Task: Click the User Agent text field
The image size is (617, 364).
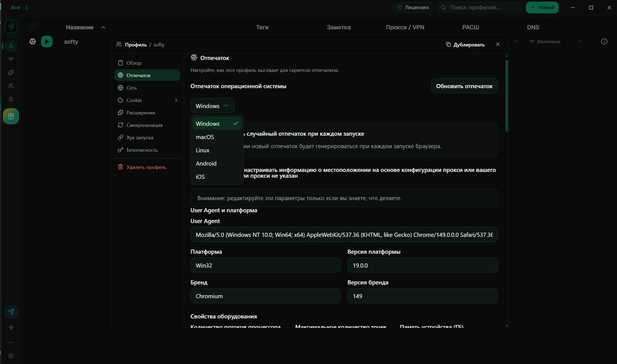Action: [344, 235]
